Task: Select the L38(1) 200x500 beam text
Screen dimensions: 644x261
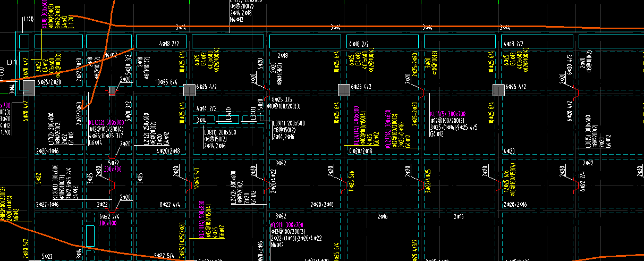Action: 221,132
